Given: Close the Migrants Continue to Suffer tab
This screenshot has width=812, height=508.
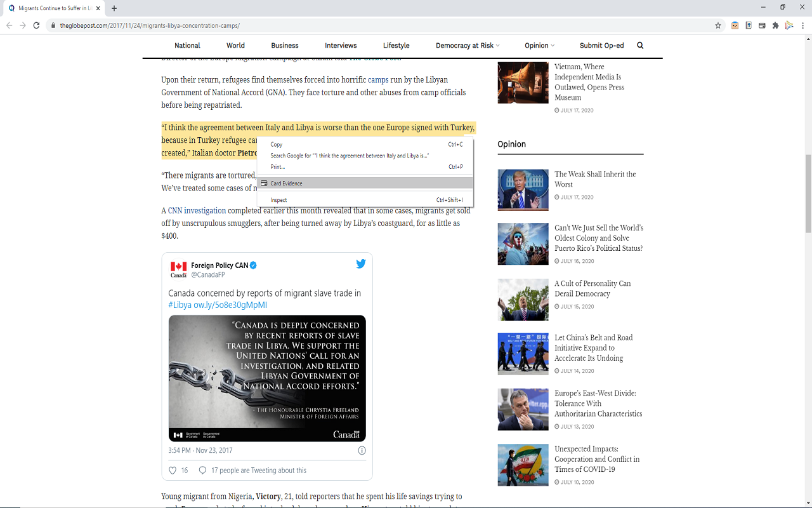Looking at the screenshot, I should [x=98, y=8].
